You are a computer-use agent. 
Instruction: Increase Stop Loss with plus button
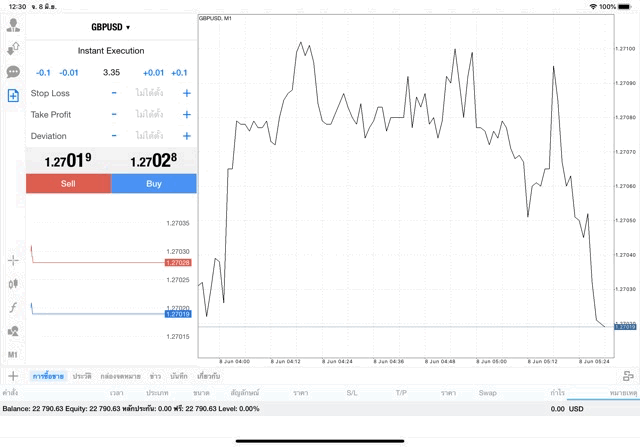[x=186, y=93]
